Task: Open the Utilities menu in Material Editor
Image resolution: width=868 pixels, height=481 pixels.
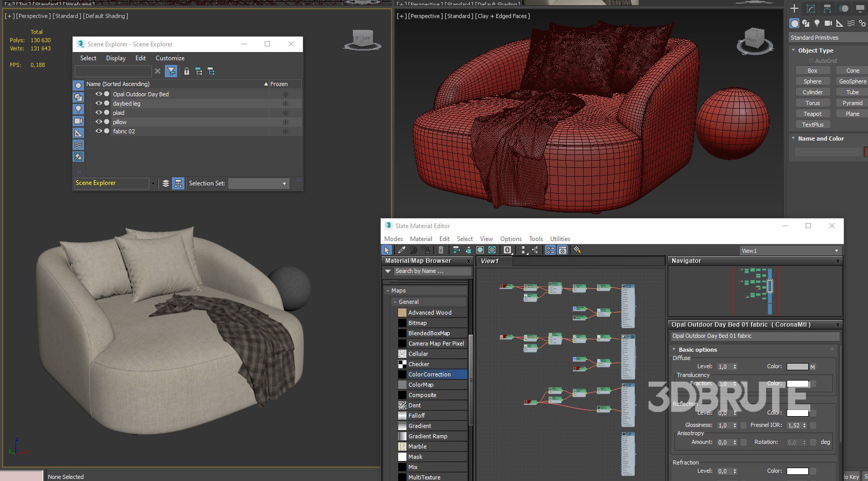Action: coord(560,239)
